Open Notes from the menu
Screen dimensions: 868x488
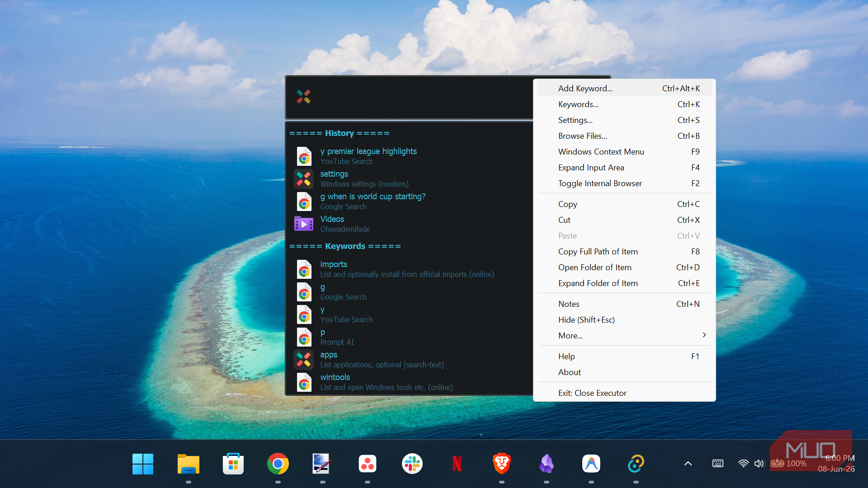pos(625,304)
